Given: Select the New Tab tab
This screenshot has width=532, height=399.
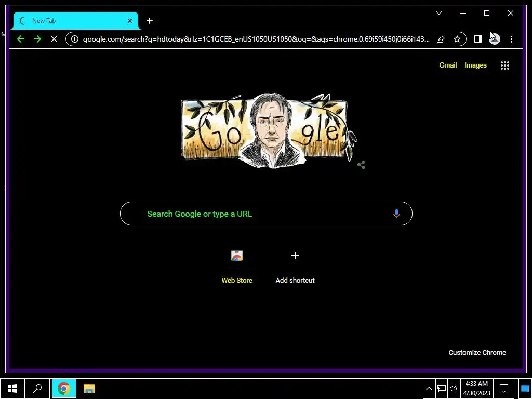Looking at the screenshot, I should pos(76,21).
